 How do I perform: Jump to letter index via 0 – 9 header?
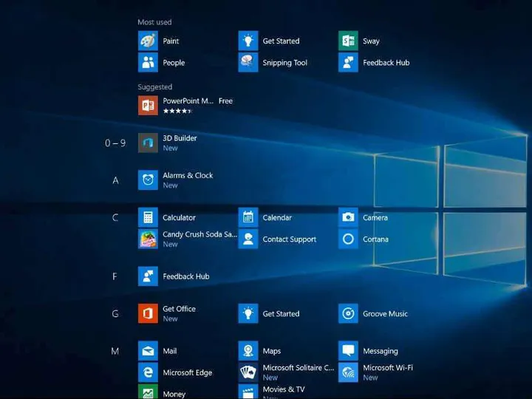[x=115, y=143]
